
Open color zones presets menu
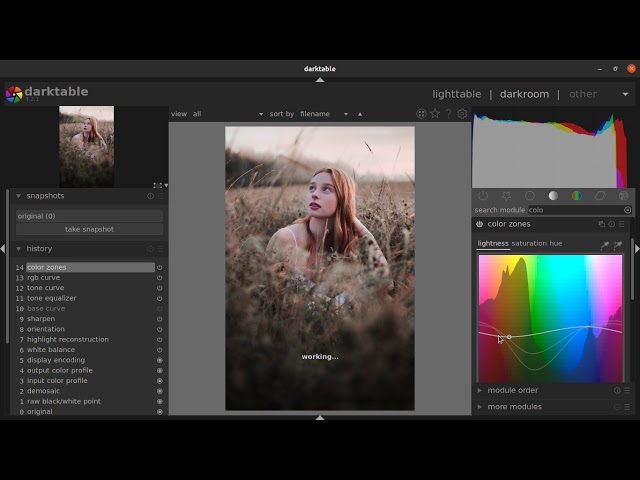tap(622, 224)
